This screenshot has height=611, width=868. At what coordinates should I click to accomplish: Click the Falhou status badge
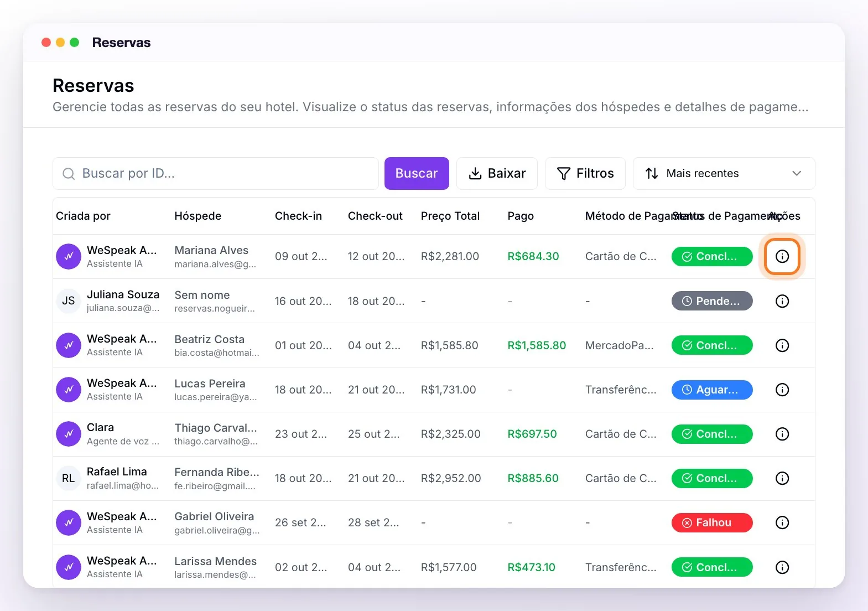pos(712,522)
